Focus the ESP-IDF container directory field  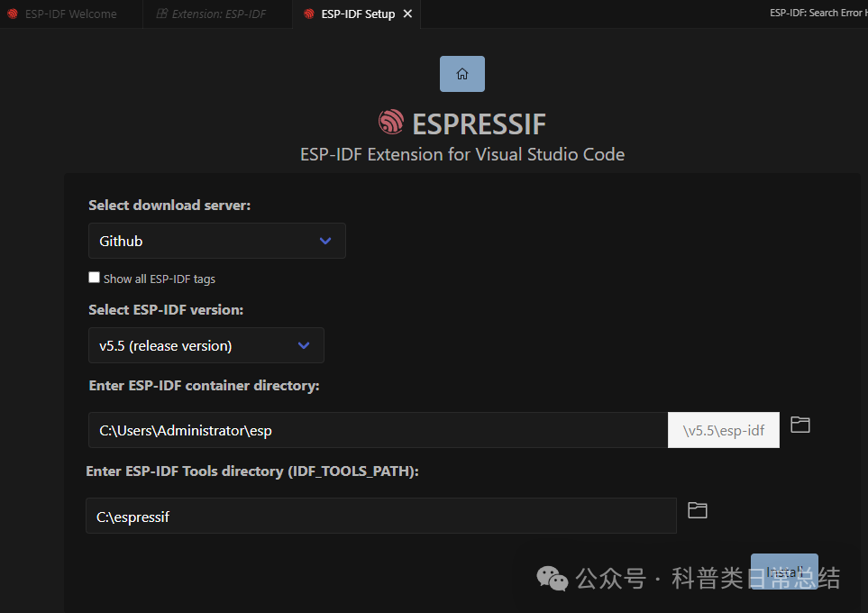[378, 430]
